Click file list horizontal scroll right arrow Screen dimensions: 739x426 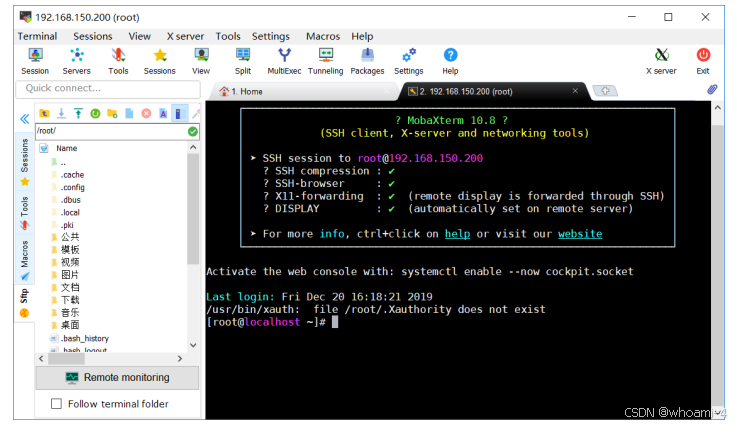click(180, 359)
